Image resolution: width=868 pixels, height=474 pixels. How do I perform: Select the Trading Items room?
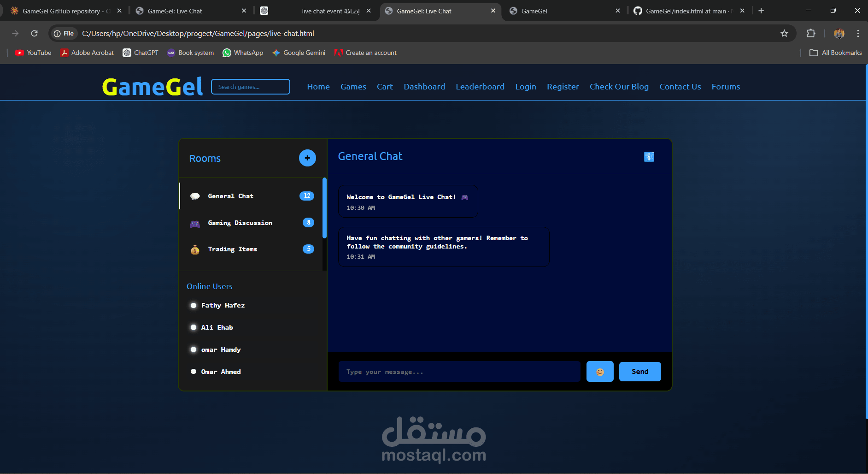point(251,249)
